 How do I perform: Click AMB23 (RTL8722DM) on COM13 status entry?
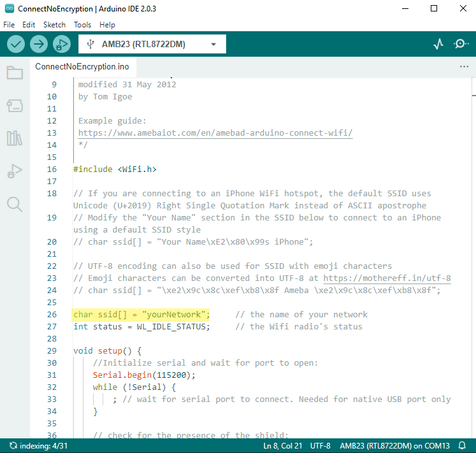[x=394, y=446]
